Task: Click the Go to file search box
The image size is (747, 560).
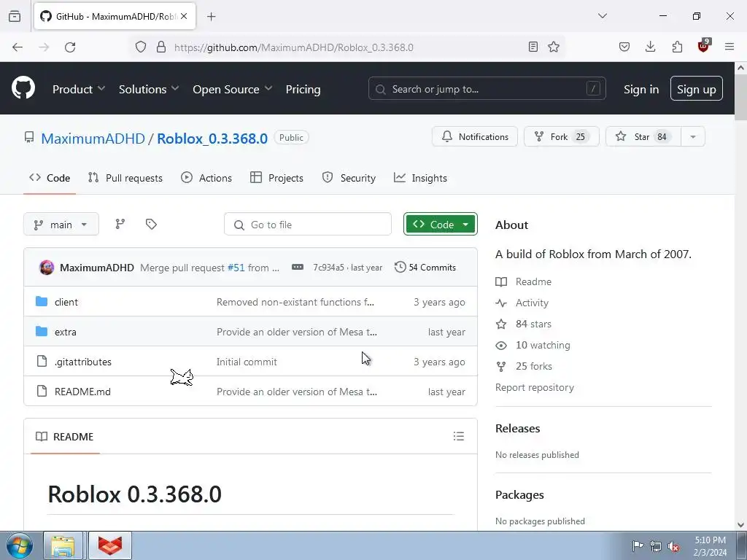Action: click(x=308, y=225)
